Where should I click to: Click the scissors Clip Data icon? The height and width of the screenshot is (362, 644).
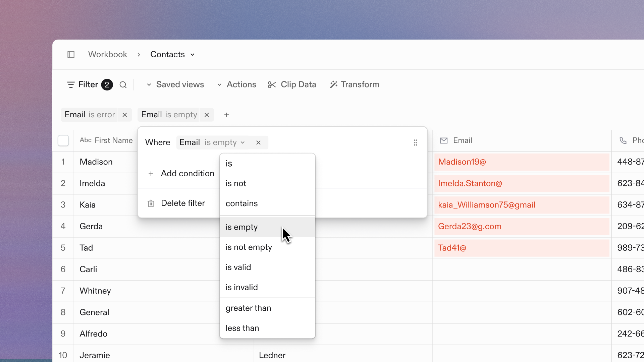pyautogui.click(x=272, y=85)
